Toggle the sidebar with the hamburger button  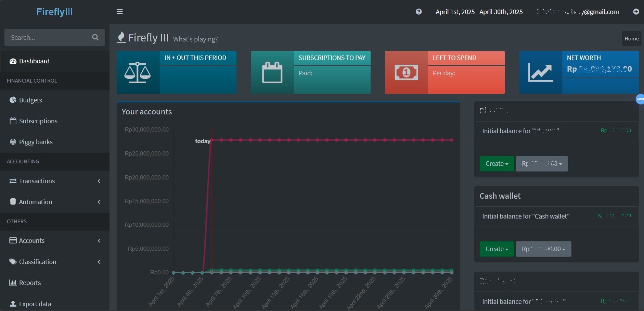coord(120,11)
